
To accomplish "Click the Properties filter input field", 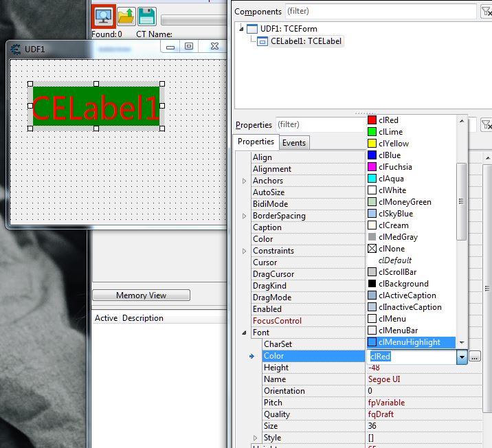I will point(322,124).
